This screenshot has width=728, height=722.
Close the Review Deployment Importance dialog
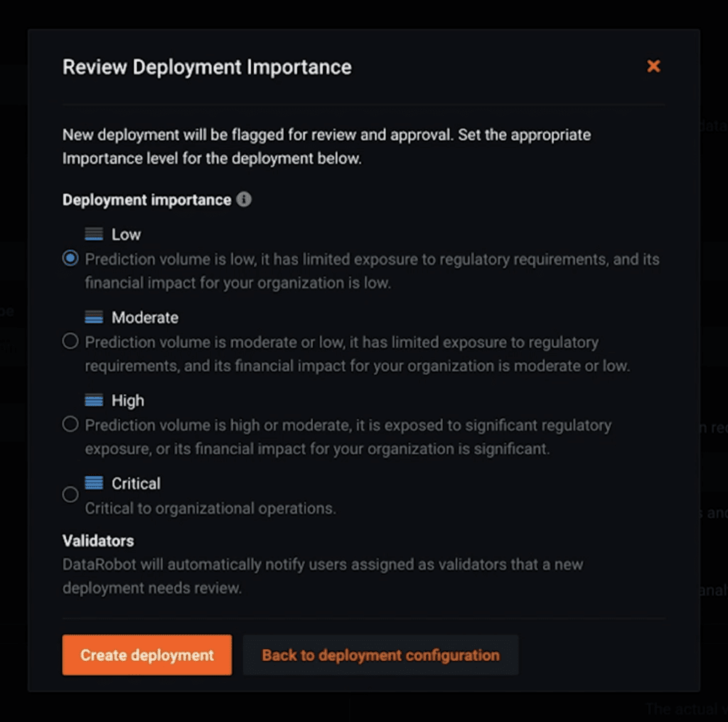653,66
